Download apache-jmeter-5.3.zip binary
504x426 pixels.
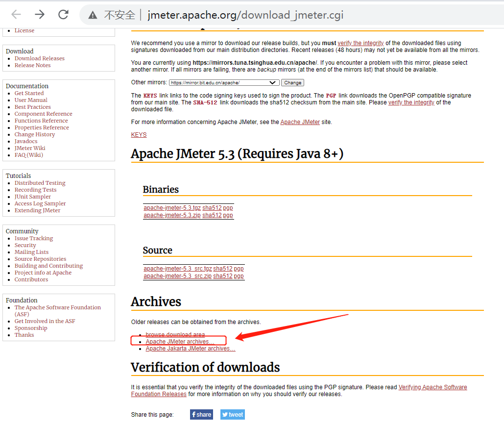coord(172,215)
